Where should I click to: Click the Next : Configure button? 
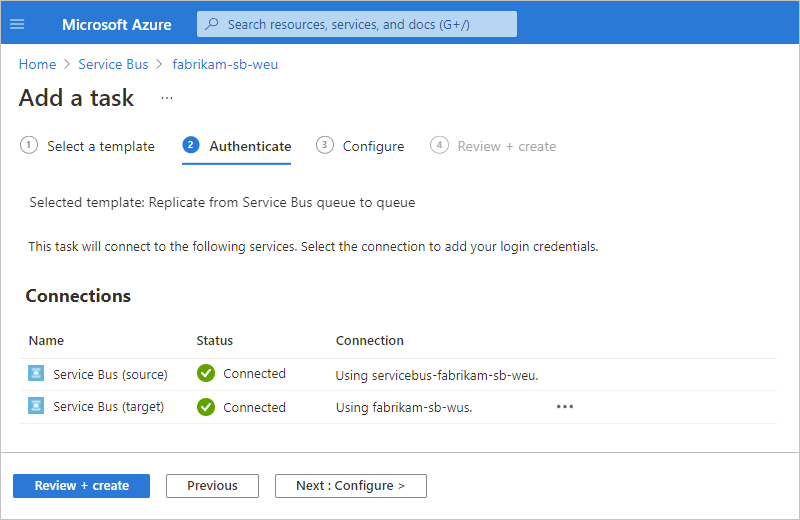[x=350, y=486]
